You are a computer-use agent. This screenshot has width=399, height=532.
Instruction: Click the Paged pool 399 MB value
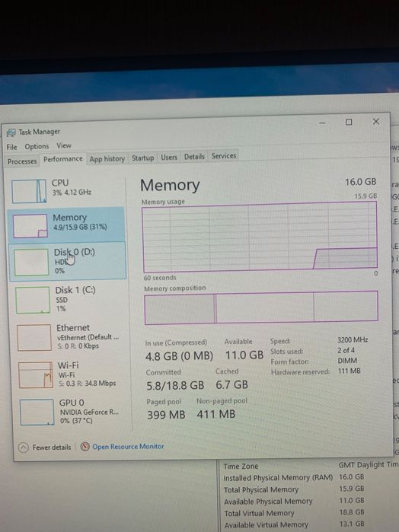point(166,415)
